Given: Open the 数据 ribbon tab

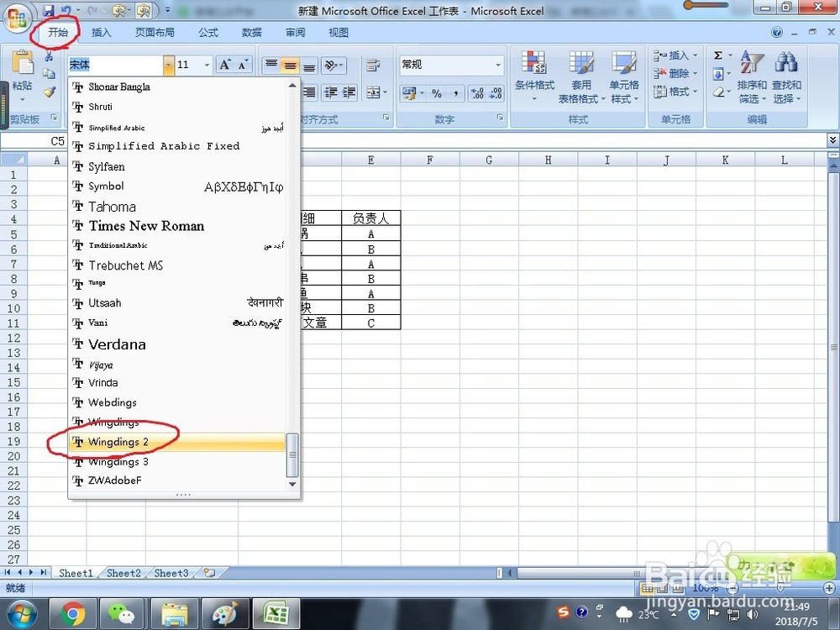Looking at the screenshot, I should tap(251, 33).
